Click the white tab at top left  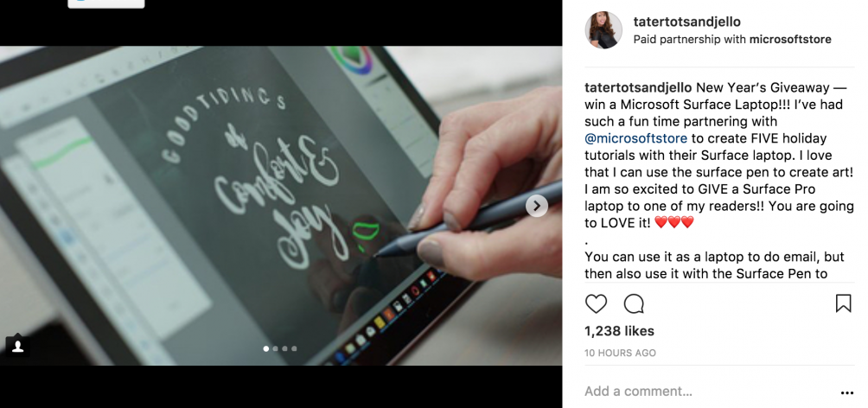point(106,3)
